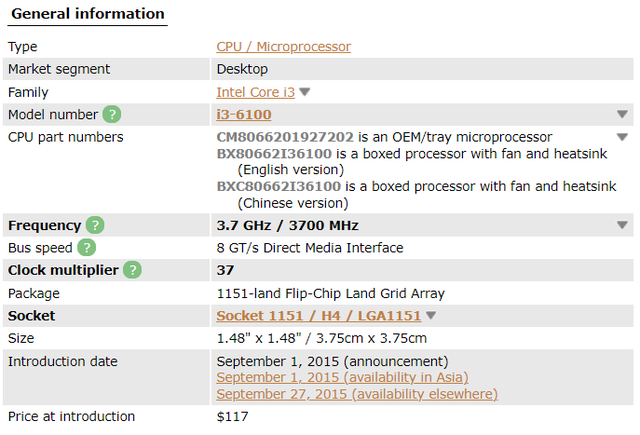Open the i3-6100 model number link
This screenshot has width=640, height=435.
pos(244,115)
